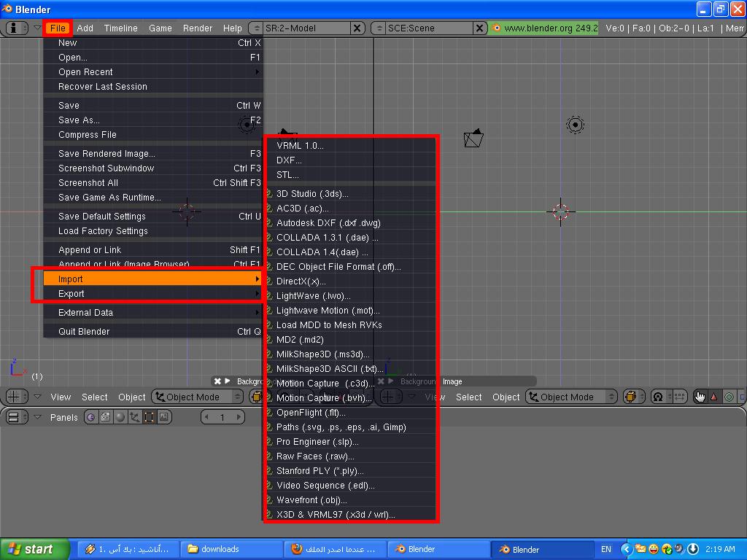Open the Timeline menu

point(120,28)
